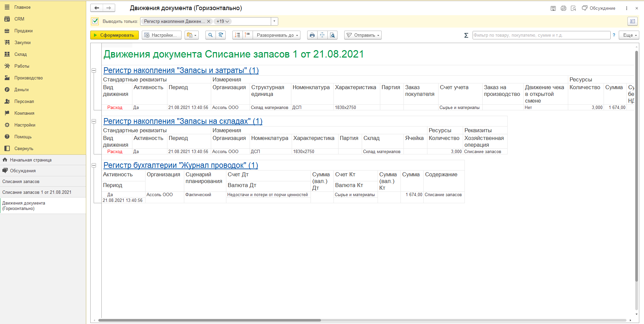The height and width of the screenshot is (324, 644).
Task: Select cell Недостачи и потери от порчи ценностей
Action: coord(268,195)
